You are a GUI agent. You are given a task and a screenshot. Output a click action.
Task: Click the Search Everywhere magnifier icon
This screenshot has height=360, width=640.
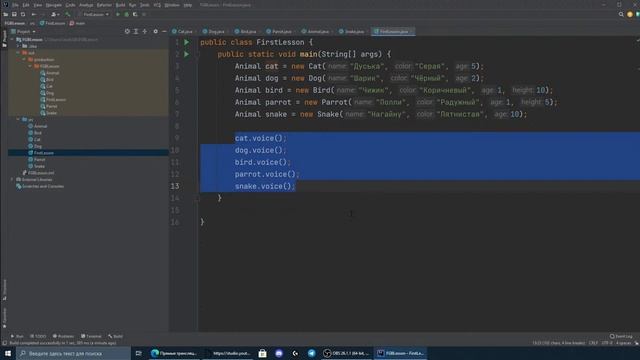[x=621, y=14]
